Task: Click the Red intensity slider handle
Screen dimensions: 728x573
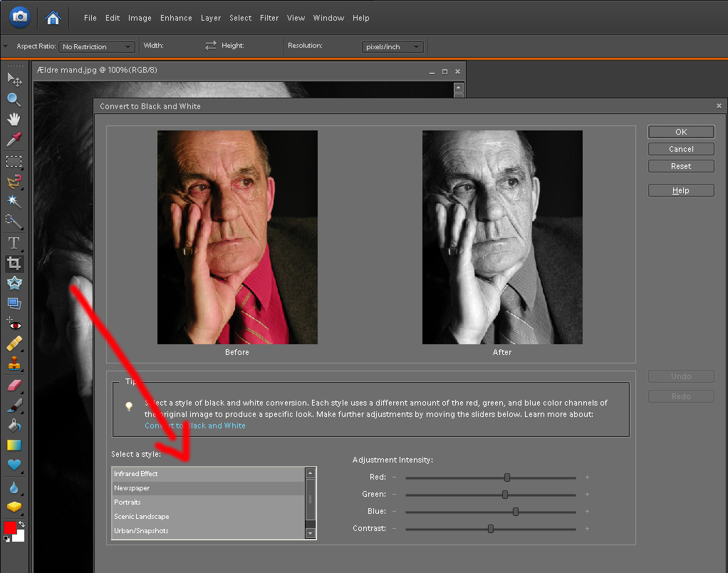Action: 507,477
